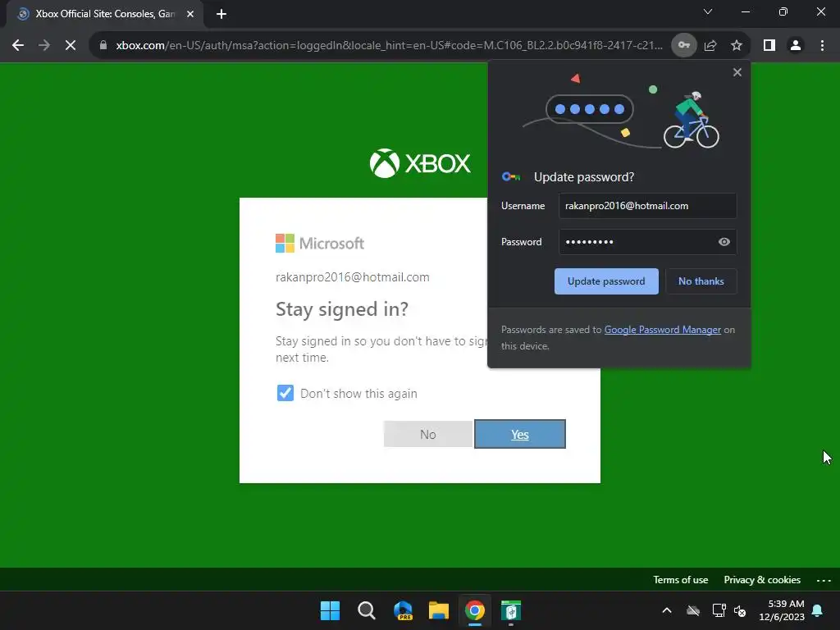Launch Microsoft Edge Preview from taskbar
Viewport: 840px width, 630px height.
coord(403,610)
